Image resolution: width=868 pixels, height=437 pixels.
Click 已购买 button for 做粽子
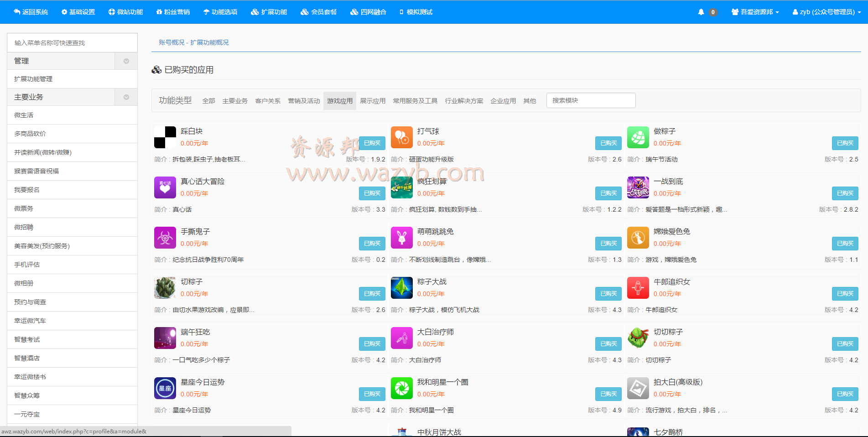[845, 143]
